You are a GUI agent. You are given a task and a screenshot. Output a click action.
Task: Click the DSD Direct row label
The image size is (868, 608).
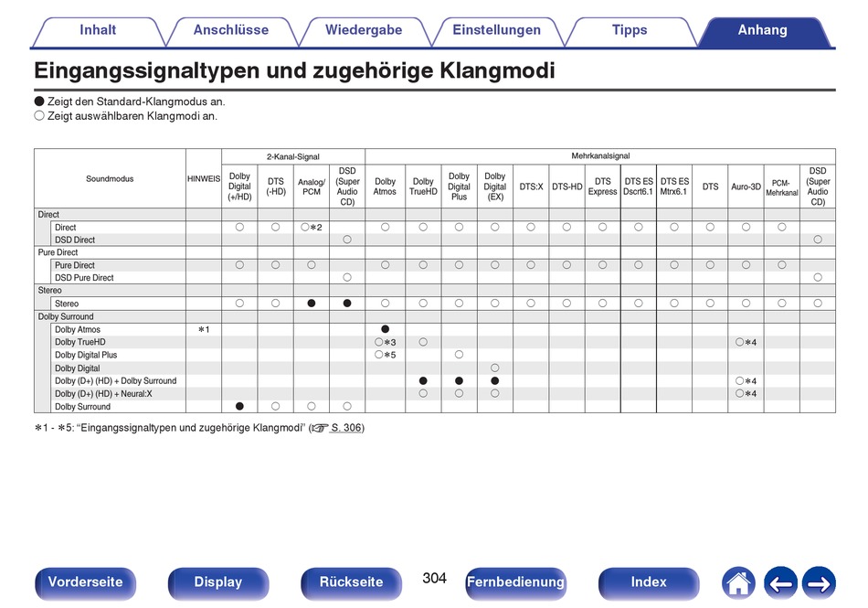pos(75,240)
